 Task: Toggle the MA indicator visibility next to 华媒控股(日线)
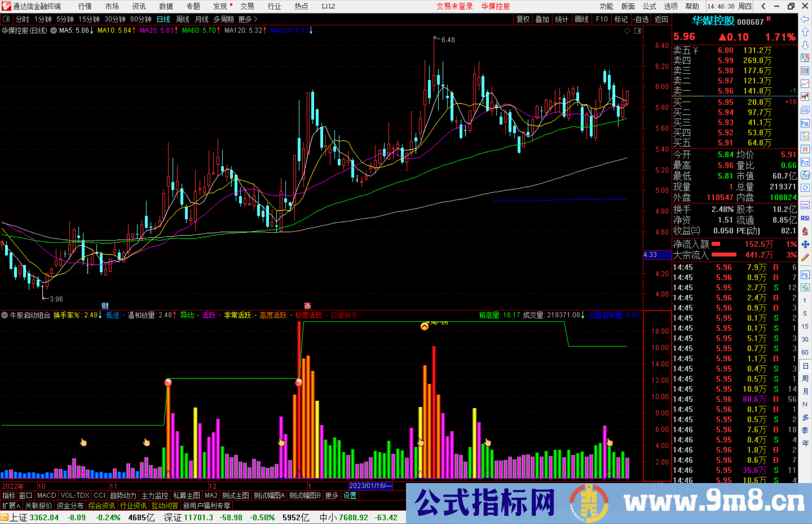click(53, 31)
